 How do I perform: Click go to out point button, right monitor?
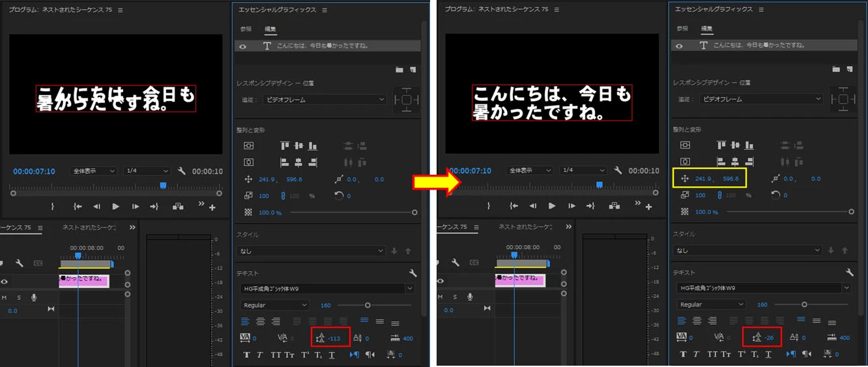(x=591, y=206)
